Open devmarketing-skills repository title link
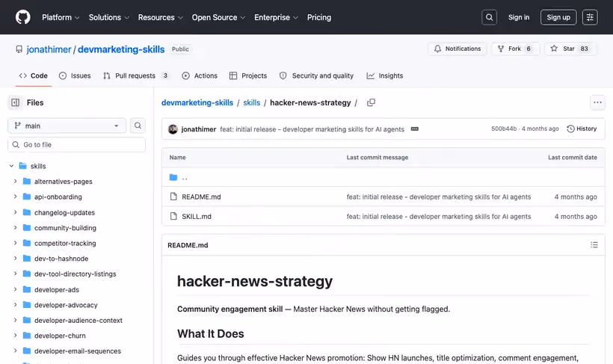This screenshot has width=613, height=364. tap(121, 49)
